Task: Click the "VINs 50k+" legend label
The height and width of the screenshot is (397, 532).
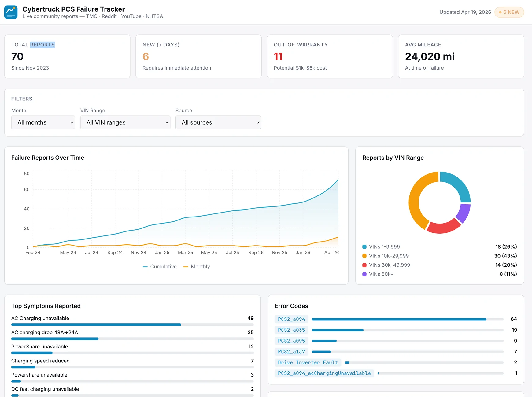Action: coord(381,274)
